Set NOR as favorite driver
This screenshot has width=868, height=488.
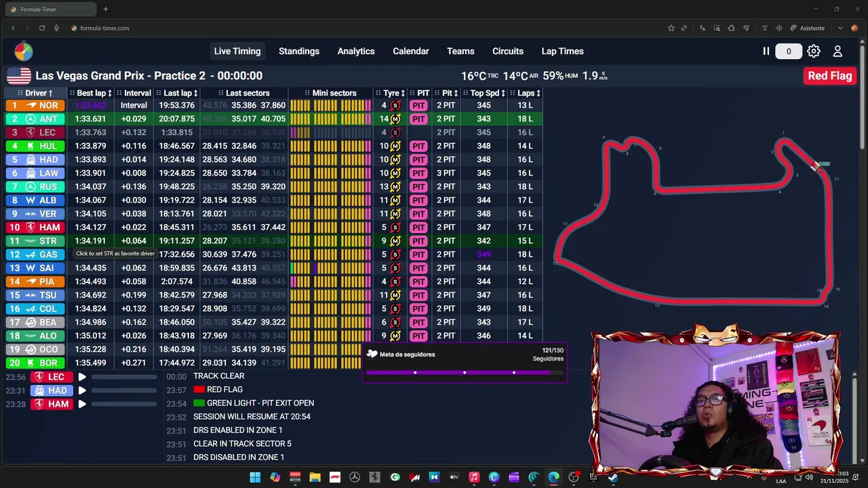[36, 105]
